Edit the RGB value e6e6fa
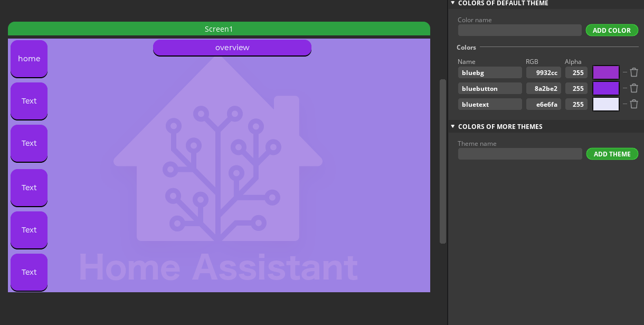The image size is (644, 325). (x=544, y=104)
